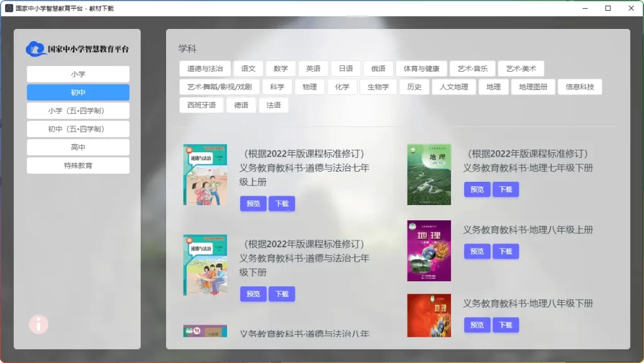Pick the 体育与健康 subject
The height and width of the screenshot is (363, 644).
pyautogui.click(x=421, y=69)
